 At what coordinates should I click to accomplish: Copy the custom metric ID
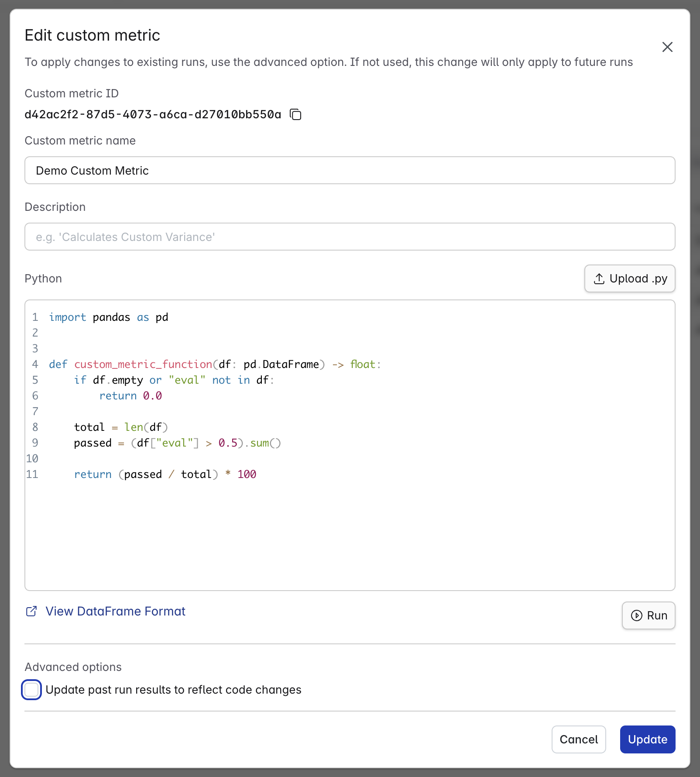coord(296,114)
